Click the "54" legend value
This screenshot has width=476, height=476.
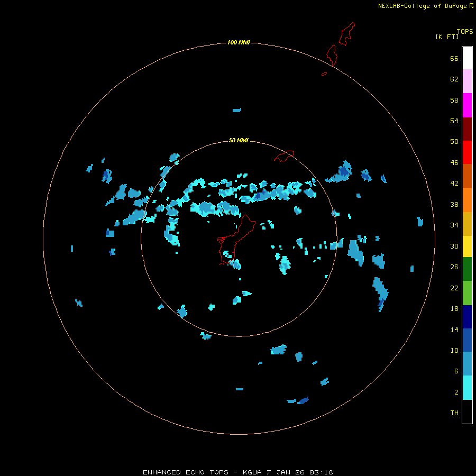pyautogui.click(x=454, y=121)
